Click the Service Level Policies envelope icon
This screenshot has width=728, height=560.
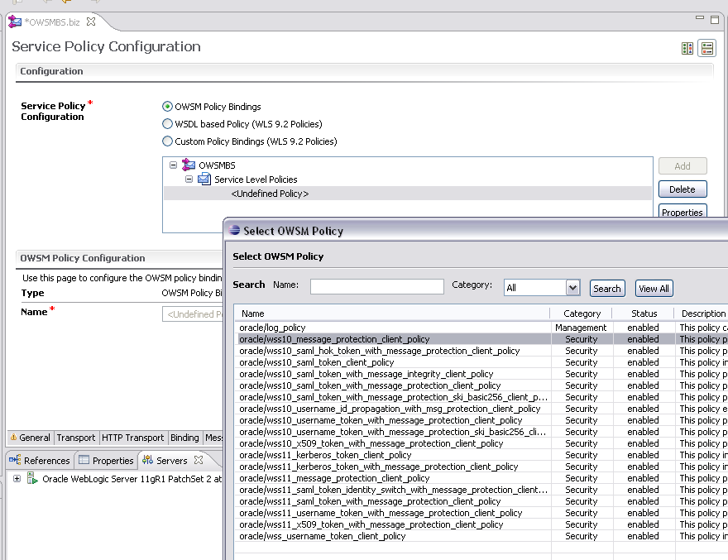[x=204, y=179]
